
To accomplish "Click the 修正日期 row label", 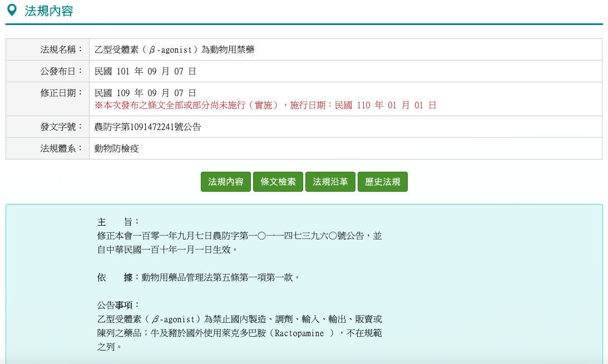I will point(61,93).
